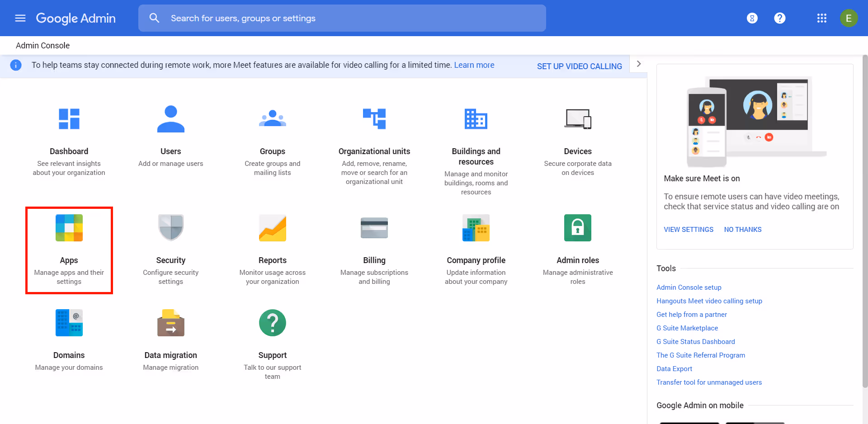Open the Domains icon
This screenshot has height=424, width=868.
(x=69, y=323)
